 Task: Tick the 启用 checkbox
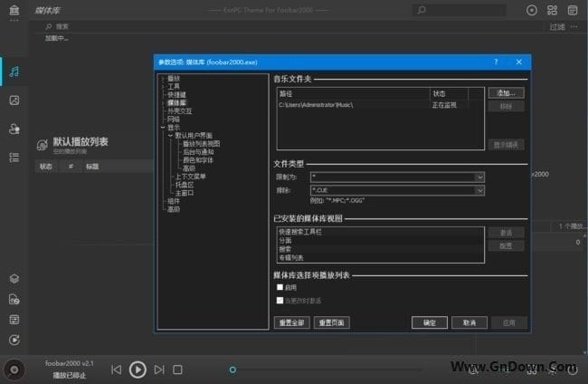tap(280, 287)
